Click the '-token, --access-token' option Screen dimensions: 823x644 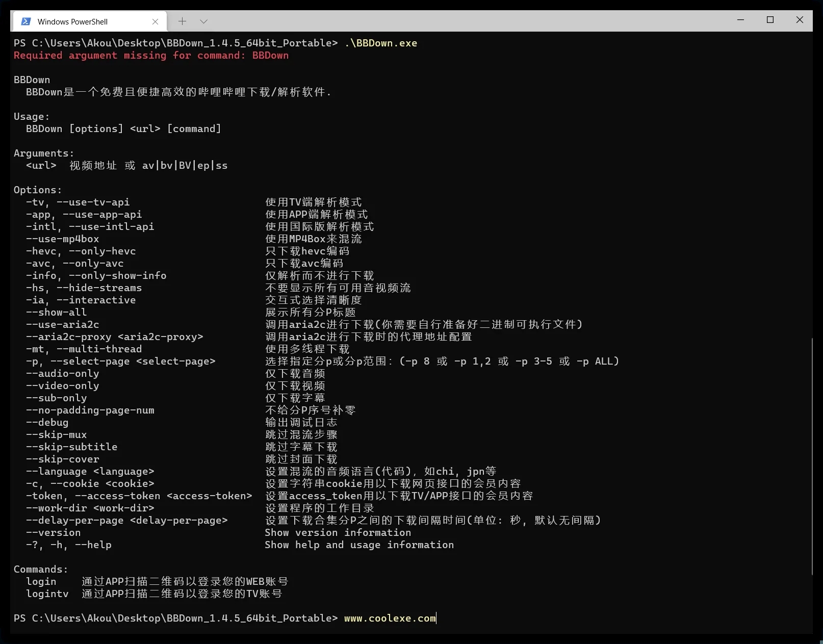tap(139, 496)
